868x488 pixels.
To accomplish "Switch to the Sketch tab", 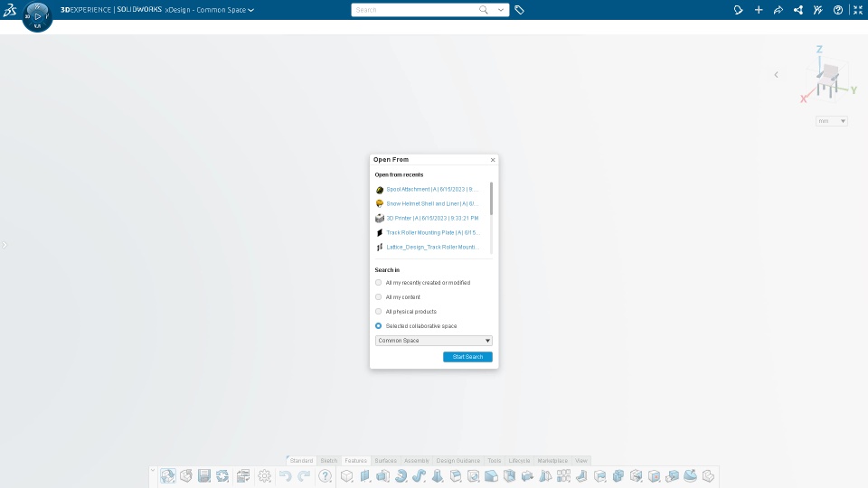I will point(329,460).
